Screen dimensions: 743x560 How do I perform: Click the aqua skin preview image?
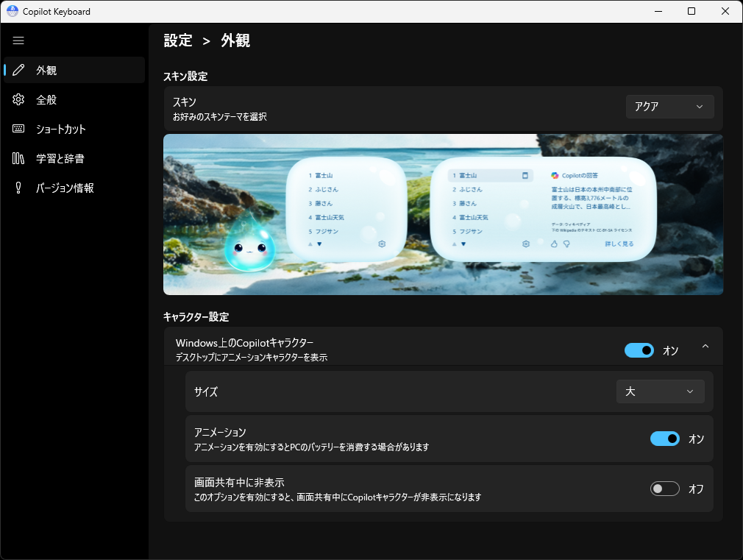443,214
